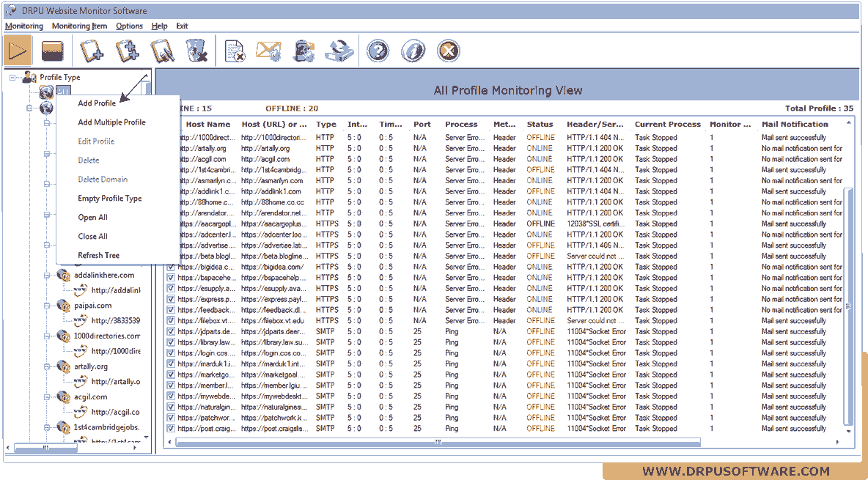Click the www icon beside http://3833539
This screenshot has width=868, height=480.
point(81,320)
